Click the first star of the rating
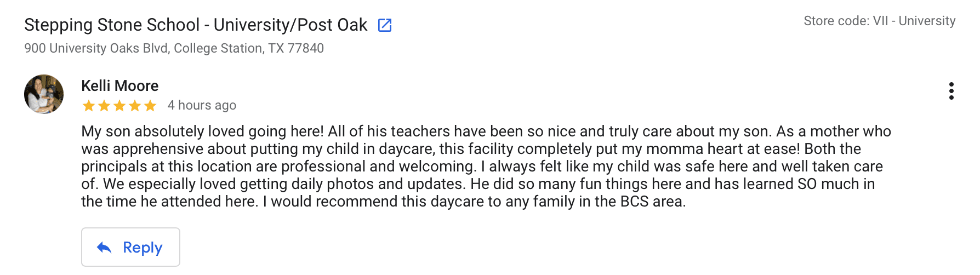980x275 pixels. 88,106
